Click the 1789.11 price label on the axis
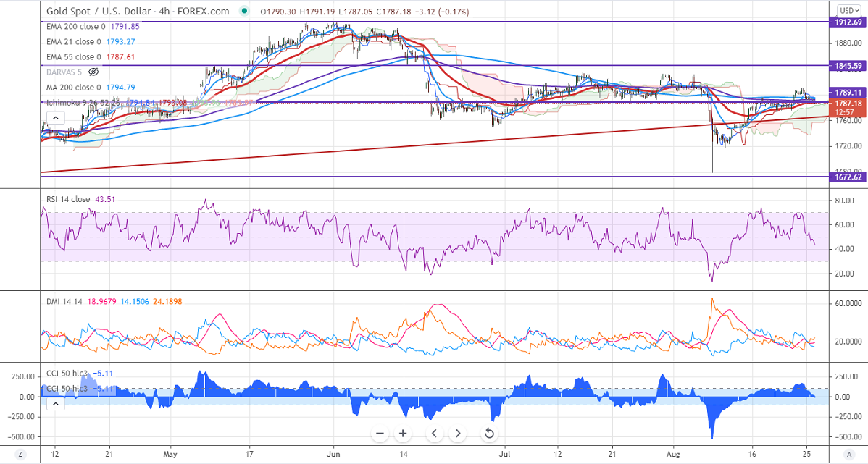This screenshot has height=464, width=868. [x=848, y=93]
